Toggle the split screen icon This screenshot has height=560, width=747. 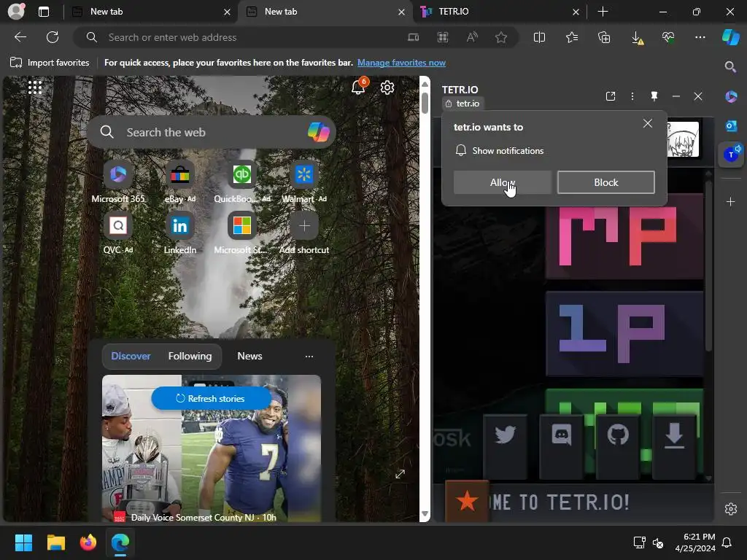539,37
